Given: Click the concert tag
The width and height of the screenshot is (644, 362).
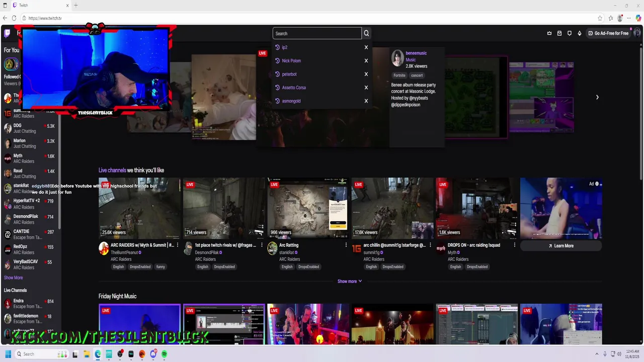Looking at the screenshot, I should click(x=417, y=75).
